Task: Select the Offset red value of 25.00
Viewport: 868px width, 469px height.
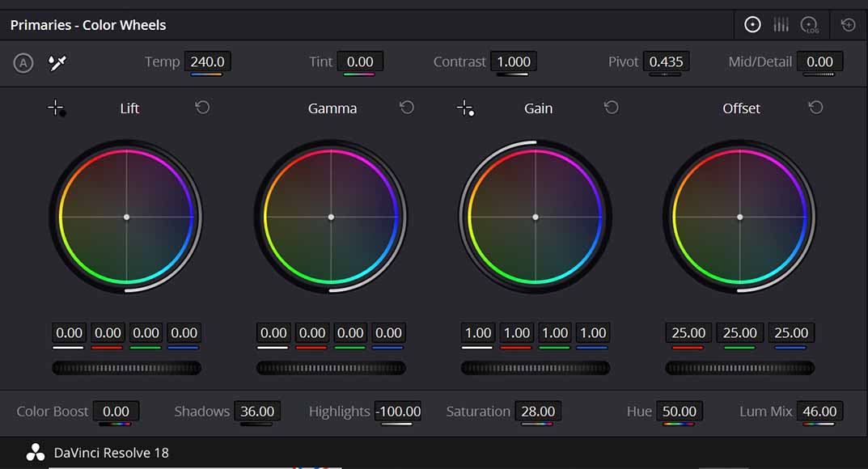Action: (x=688, y=332)
